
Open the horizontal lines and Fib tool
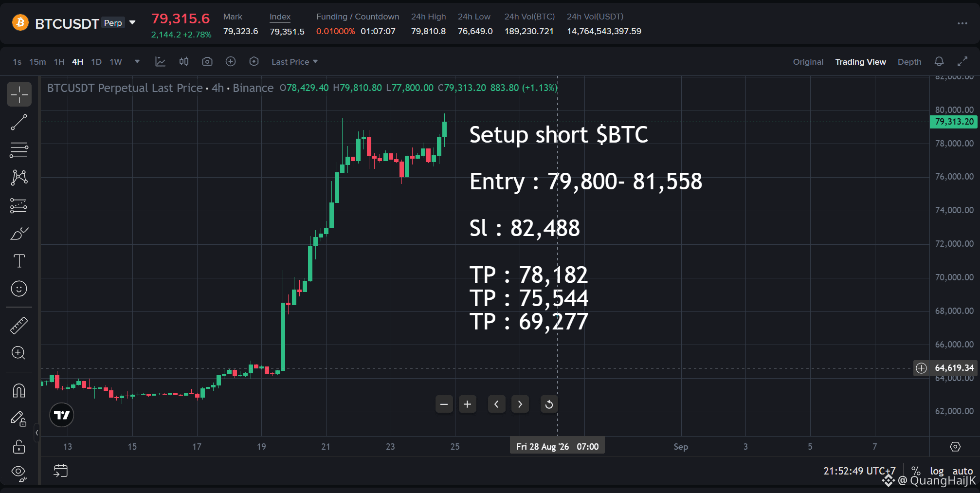[x=19, y=150]
